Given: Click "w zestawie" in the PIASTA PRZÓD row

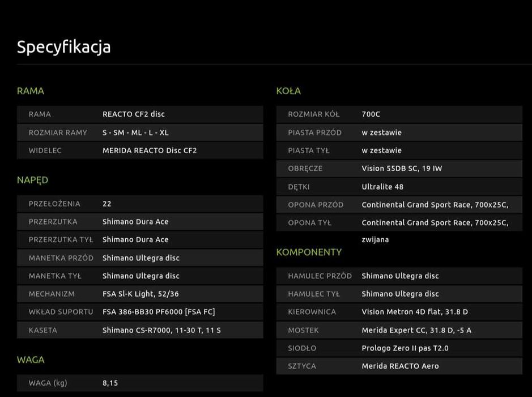Looking at the screenshot, I should (x=382, y=133).
